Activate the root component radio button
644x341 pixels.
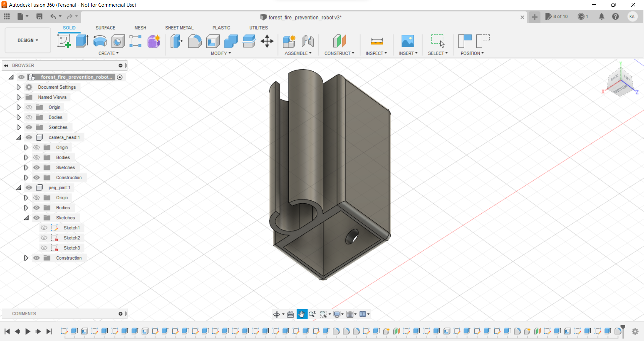(120, 77)
